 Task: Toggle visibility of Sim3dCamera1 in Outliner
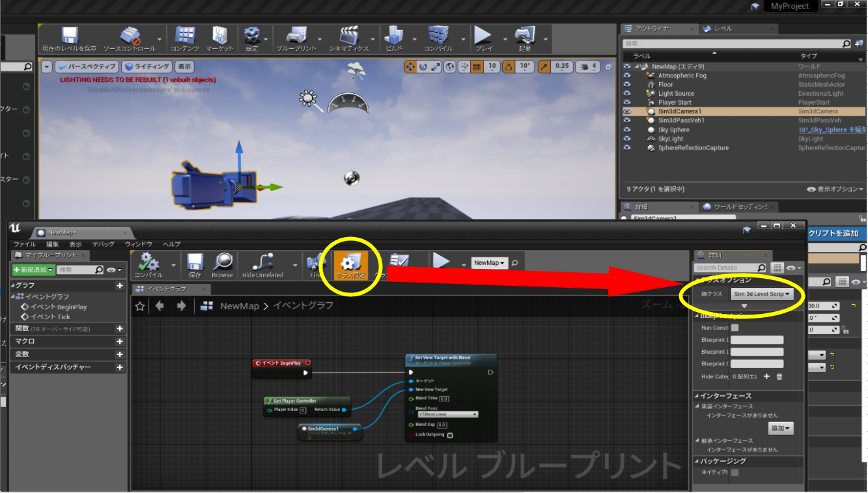tap(627, 111)
